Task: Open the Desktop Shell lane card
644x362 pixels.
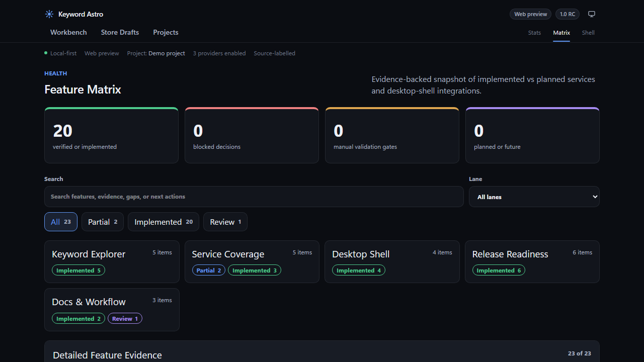Action: 392,261
